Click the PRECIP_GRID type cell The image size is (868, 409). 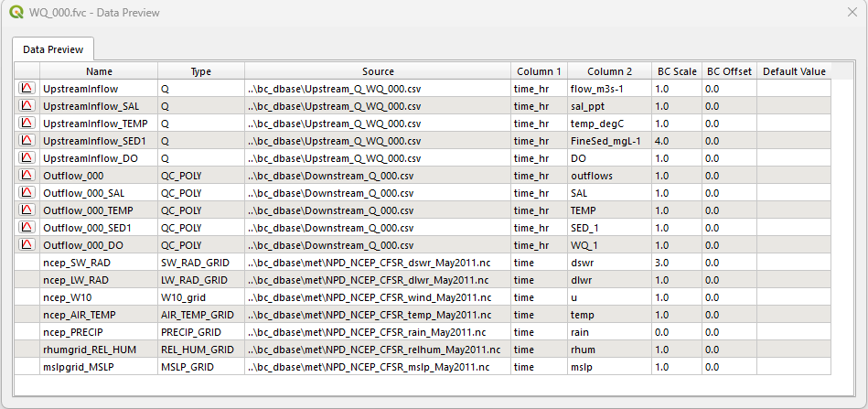(x=201, y=332)
